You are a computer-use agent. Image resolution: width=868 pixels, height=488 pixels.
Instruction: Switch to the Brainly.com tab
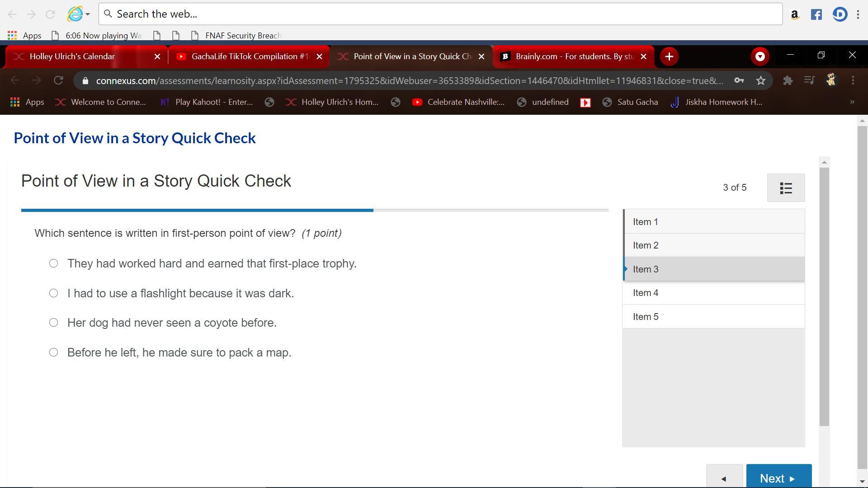click(x=574, y=56)
